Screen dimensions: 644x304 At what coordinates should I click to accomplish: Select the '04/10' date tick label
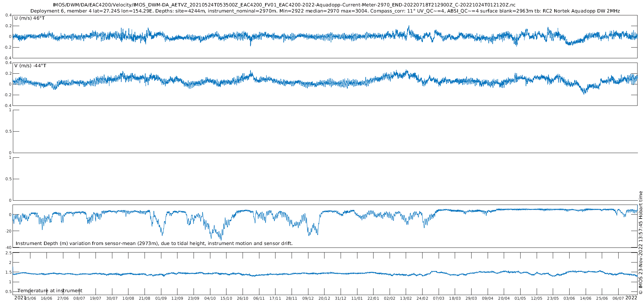210,298
